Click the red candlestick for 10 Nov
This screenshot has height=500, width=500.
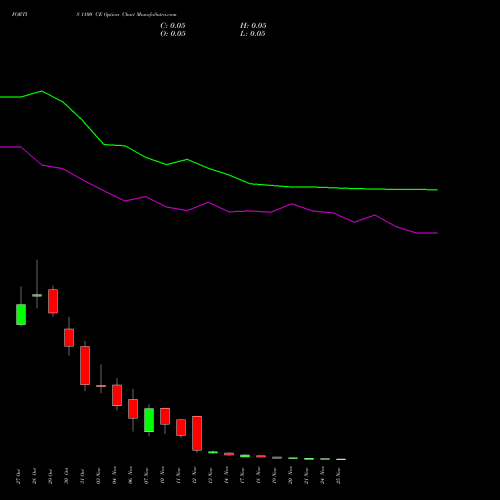pos(165,416)
